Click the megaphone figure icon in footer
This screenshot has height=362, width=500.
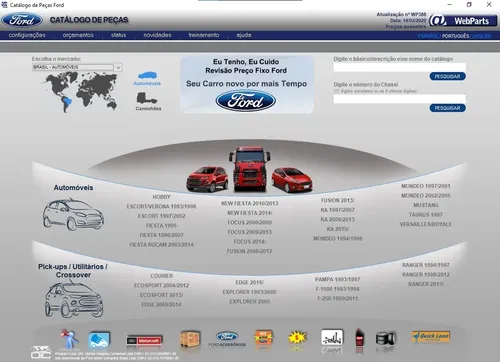[x=69, y=339]
